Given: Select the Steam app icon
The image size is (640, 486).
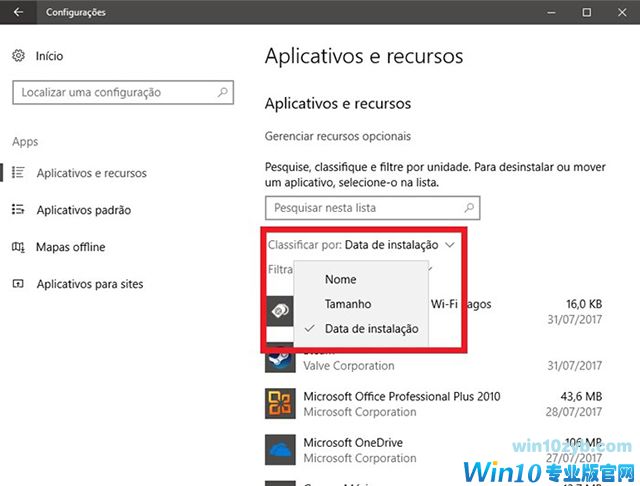Looking at the screenshot, I should (x=280, y=362).
